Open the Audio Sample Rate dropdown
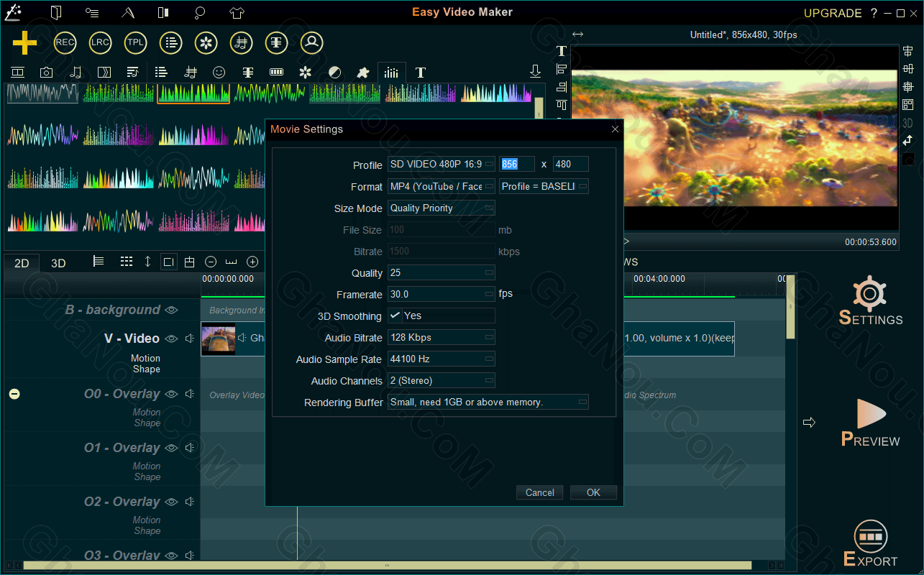The height and width of the screenshot is (575, 924). (x=442, y=359)
